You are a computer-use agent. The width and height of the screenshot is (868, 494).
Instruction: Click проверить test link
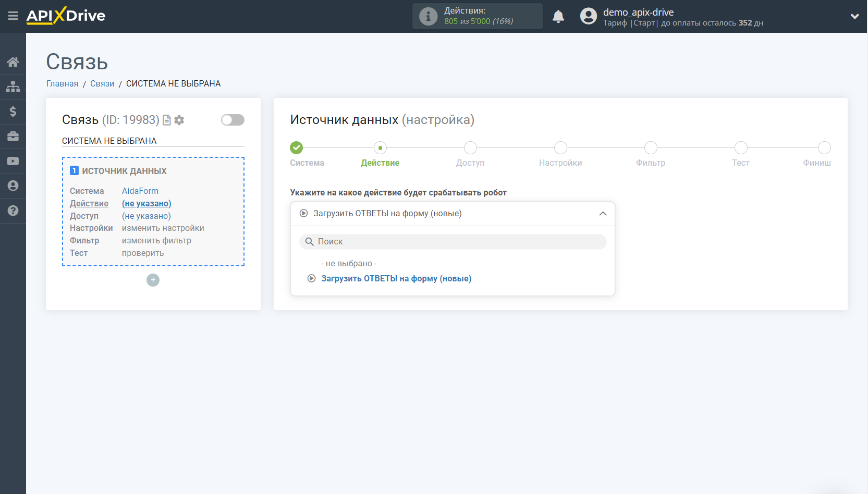(x=143, y=253)
